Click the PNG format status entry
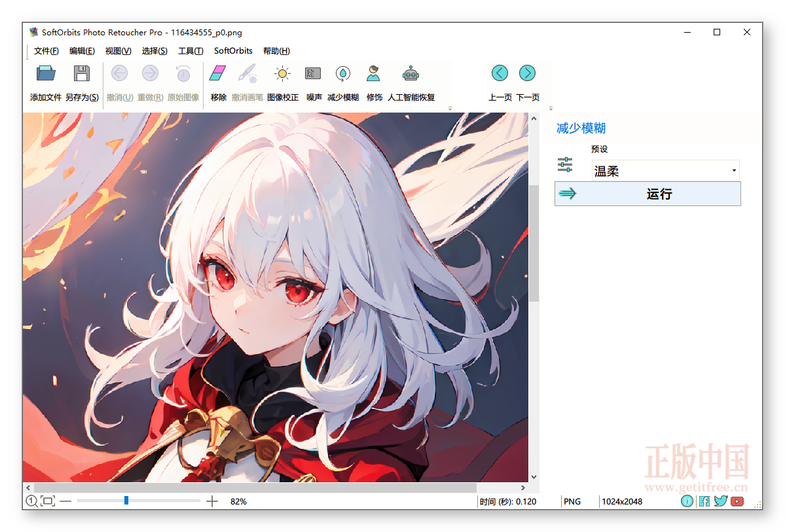This screenshot has width=785, height=532. 572,501
